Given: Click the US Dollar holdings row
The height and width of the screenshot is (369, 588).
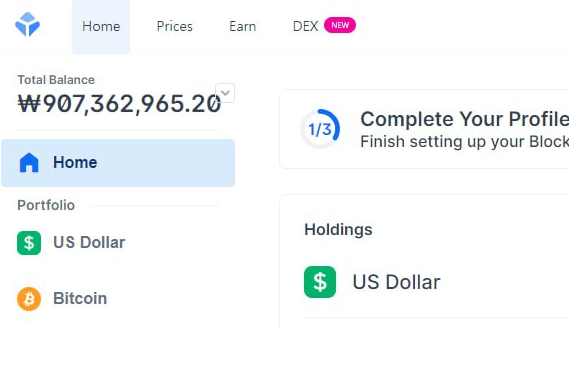Looking at the screenshot, I should point(436,282).
